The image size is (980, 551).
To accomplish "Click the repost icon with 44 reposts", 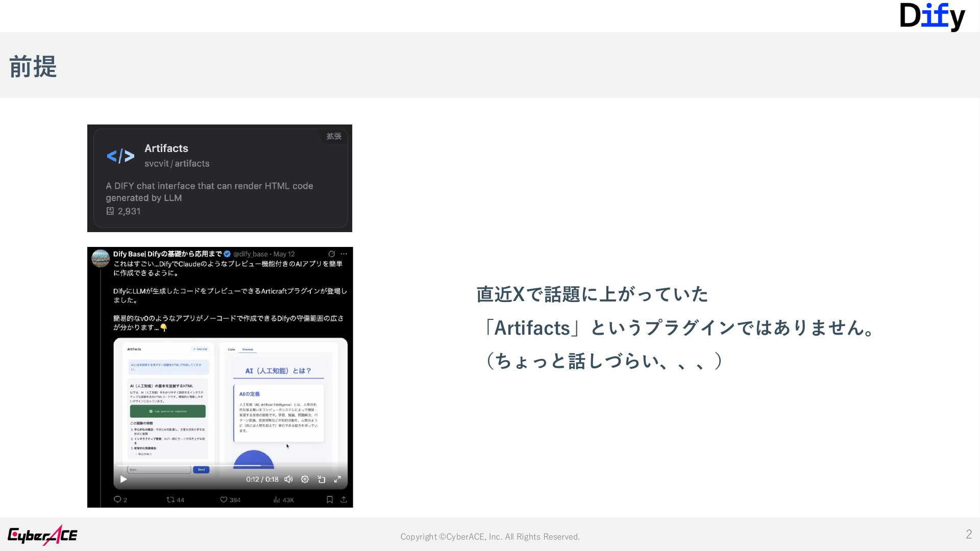I will pos(170,500).
